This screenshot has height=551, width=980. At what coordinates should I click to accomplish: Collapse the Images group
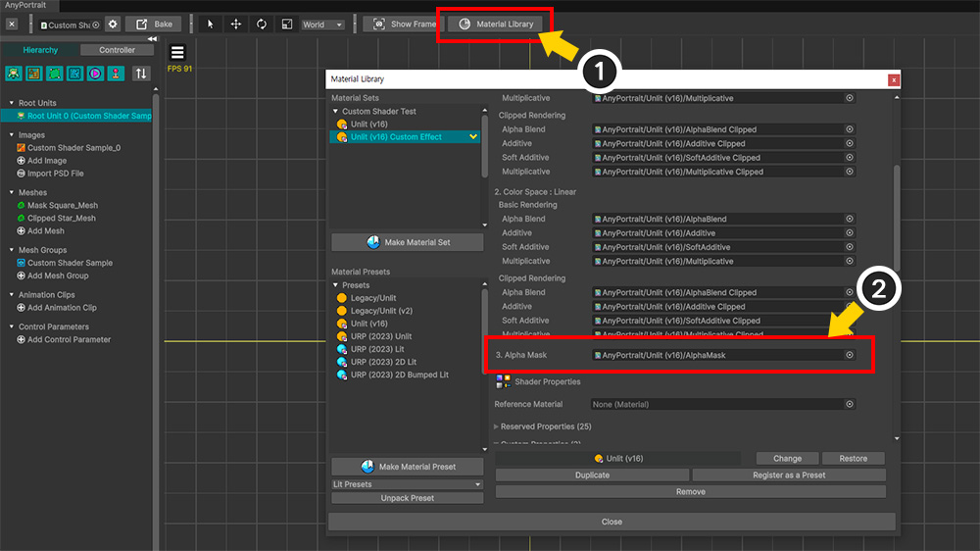11,134
